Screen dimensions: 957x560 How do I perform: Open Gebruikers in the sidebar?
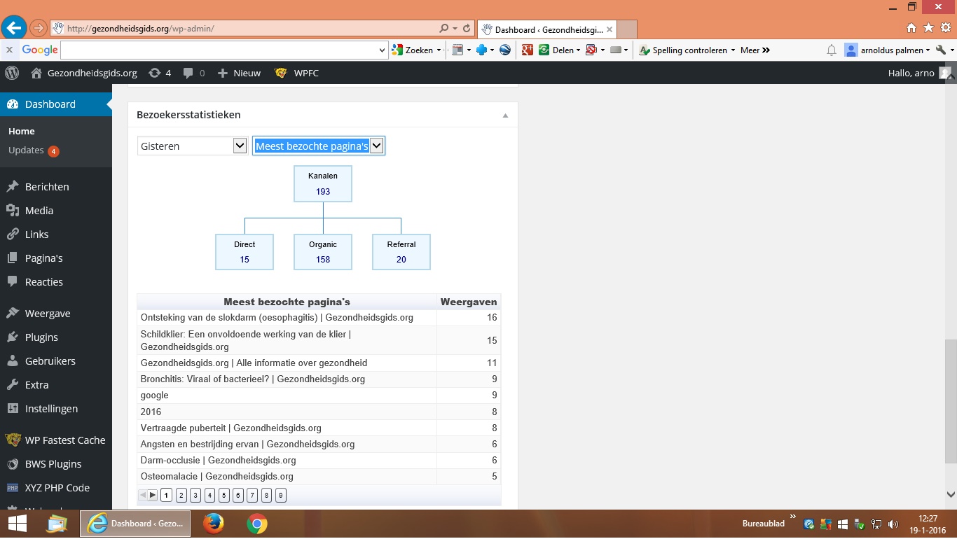click(56, 361)
